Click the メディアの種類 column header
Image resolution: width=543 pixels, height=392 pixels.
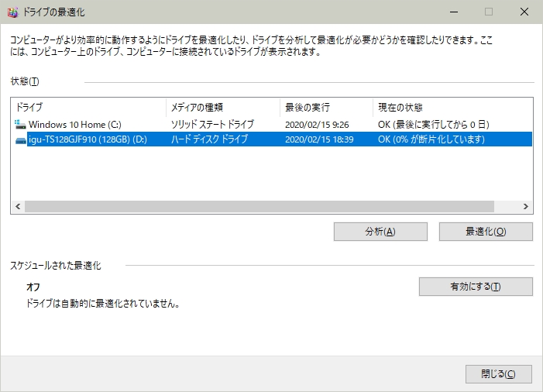coord(223,108)
